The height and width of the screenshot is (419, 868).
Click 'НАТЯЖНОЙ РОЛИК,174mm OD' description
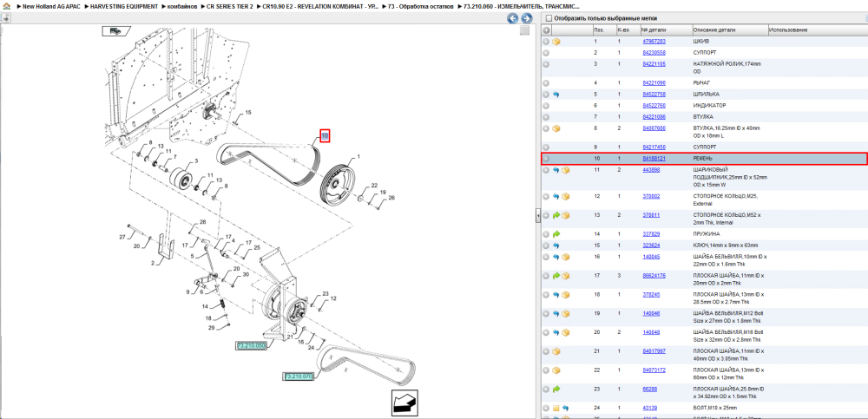[727, 68]
